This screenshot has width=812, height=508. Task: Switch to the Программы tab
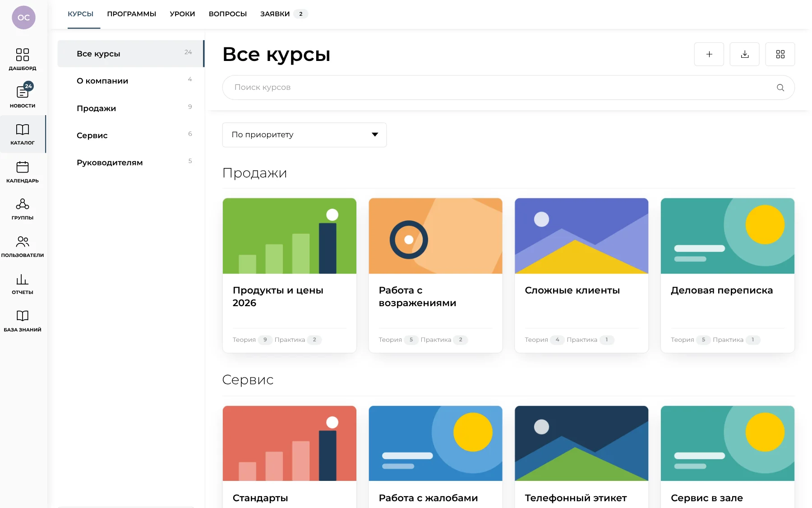(132, 14)
